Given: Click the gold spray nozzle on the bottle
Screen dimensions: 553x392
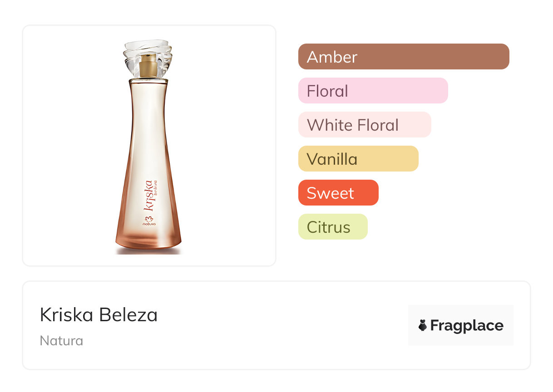Looking at the screenshot, I should (x=148, y=66).
